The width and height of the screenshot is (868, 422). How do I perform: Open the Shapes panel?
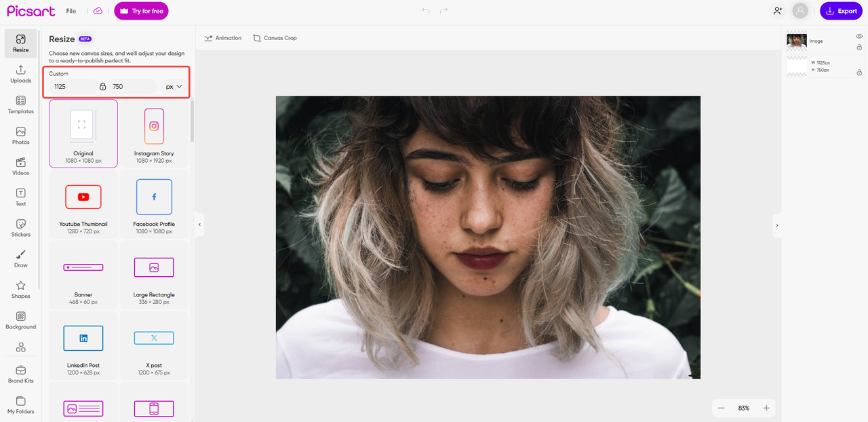point(20,290)
